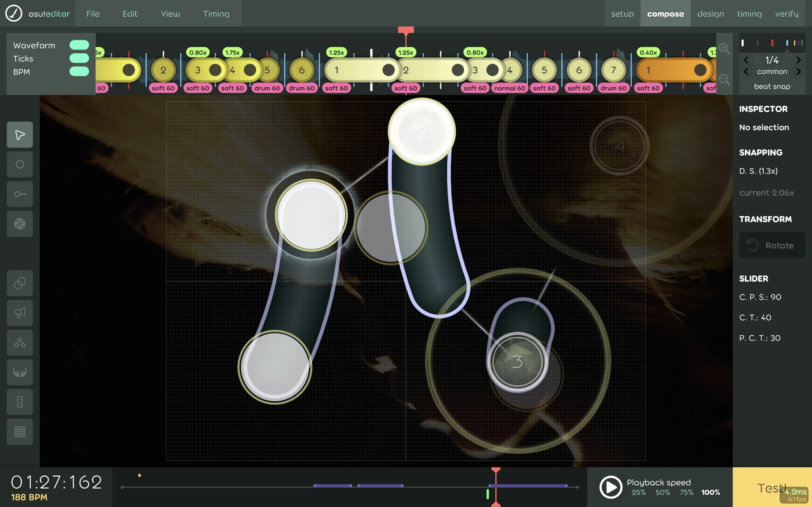Viewport: 812px width, 507px height.
Task: Select the slider placement tool
Action: pos(19,194)
